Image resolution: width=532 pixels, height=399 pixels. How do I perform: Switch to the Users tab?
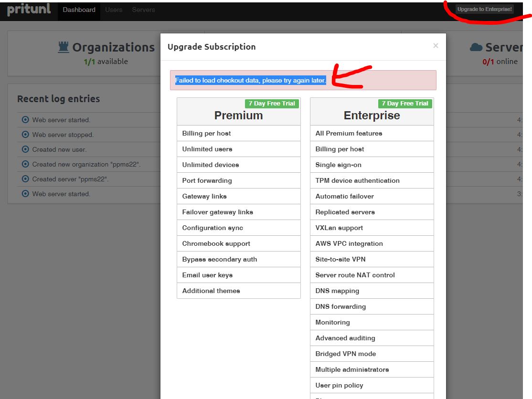click(x=114, y=10)
